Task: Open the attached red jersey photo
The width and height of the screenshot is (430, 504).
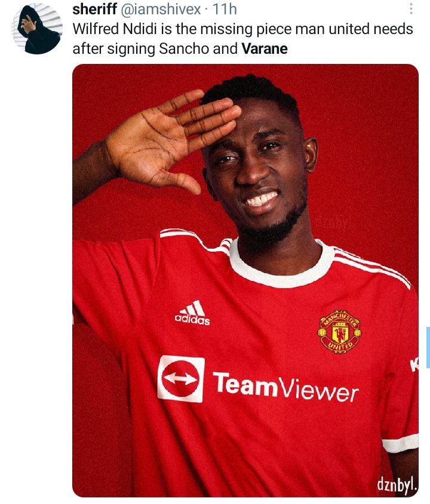Action: click(245, 280)
